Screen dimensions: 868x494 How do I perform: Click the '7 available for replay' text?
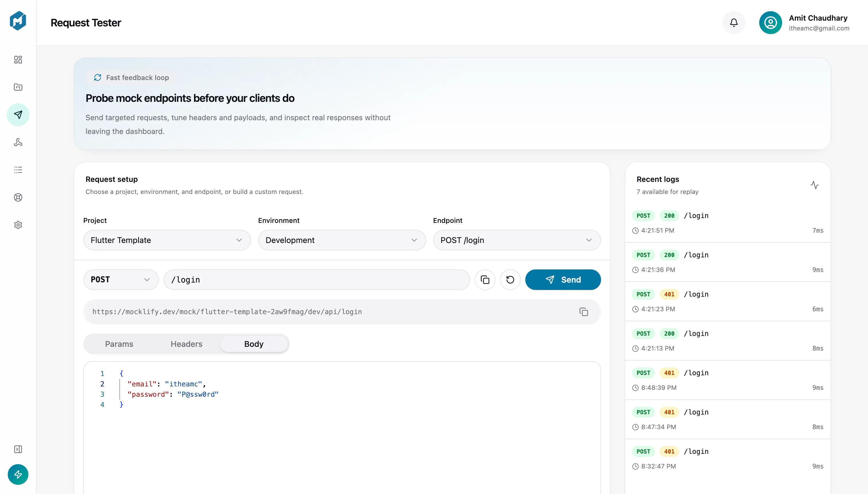click(x=667, y=192)
